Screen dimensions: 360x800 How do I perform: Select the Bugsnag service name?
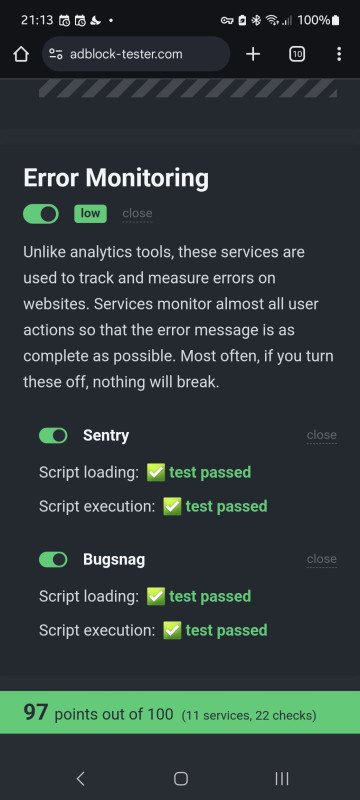click(x=114, y=560)
